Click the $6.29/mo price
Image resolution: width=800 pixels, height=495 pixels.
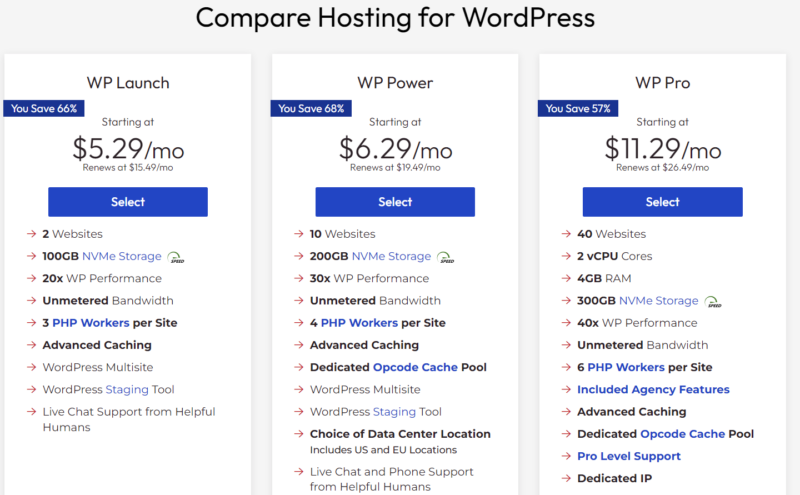(395, 148)
